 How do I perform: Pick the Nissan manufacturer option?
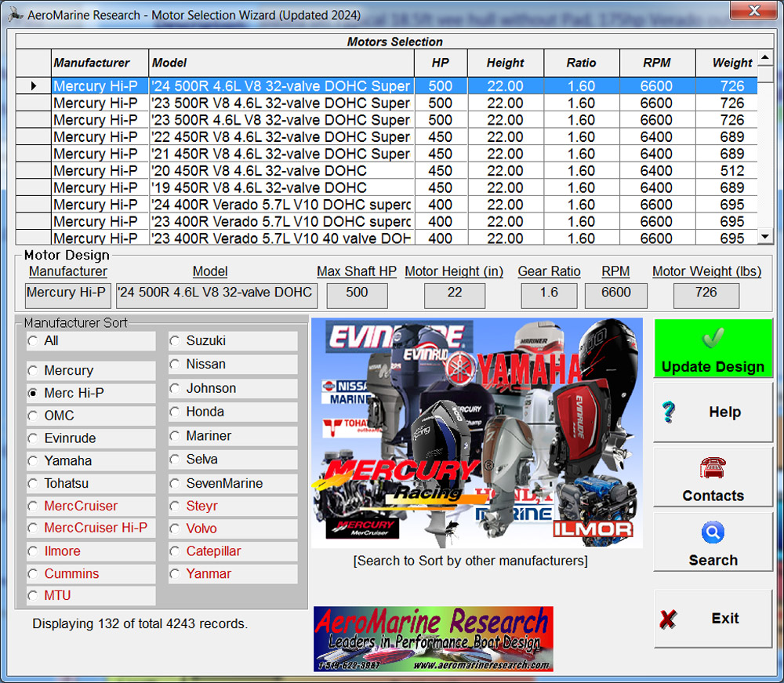coord(175,364)
